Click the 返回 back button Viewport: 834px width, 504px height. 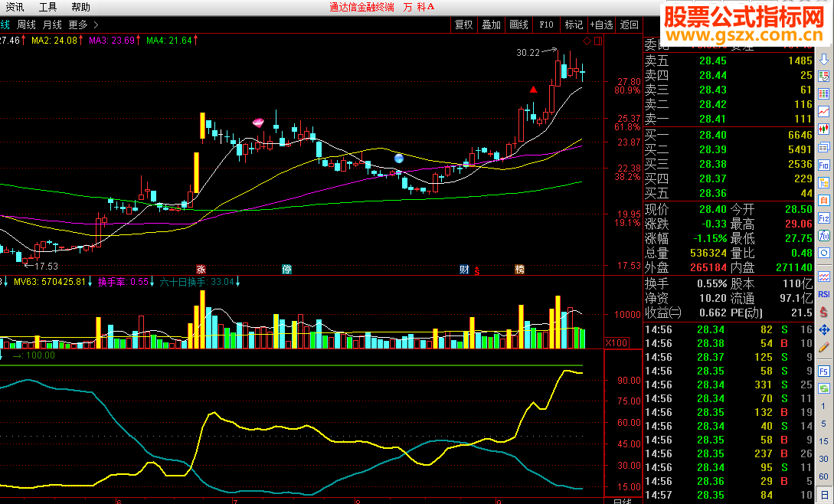[630, 25]
